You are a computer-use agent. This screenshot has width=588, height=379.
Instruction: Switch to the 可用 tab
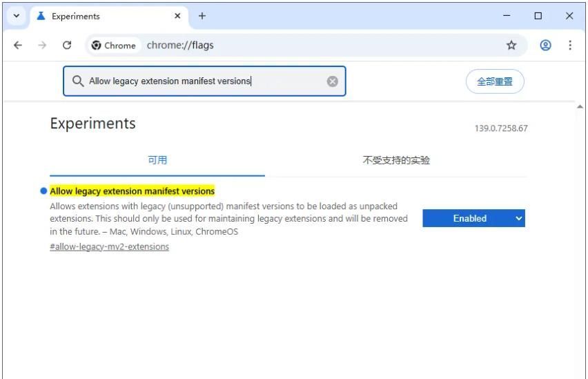click(157, 161)
